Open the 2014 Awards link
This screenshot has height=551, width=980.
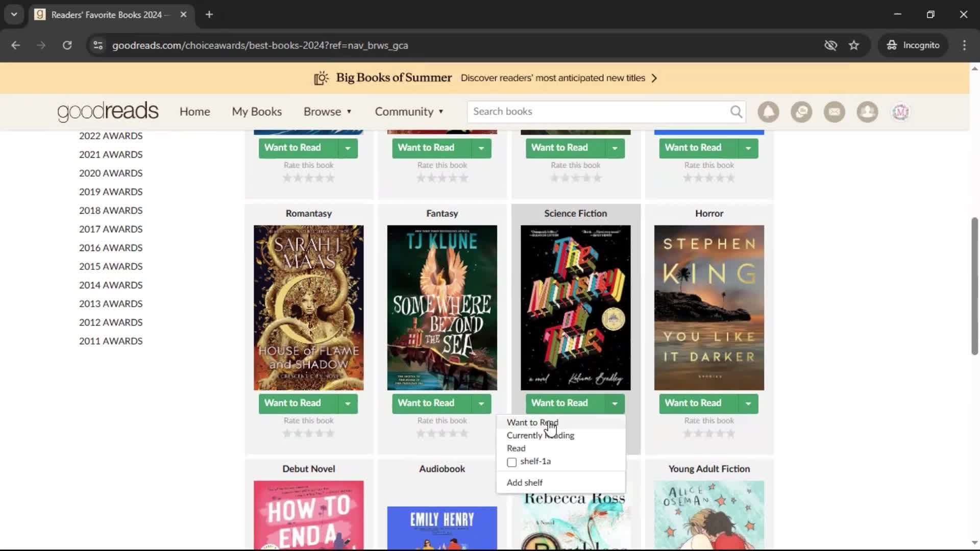[x=111, y=285]
